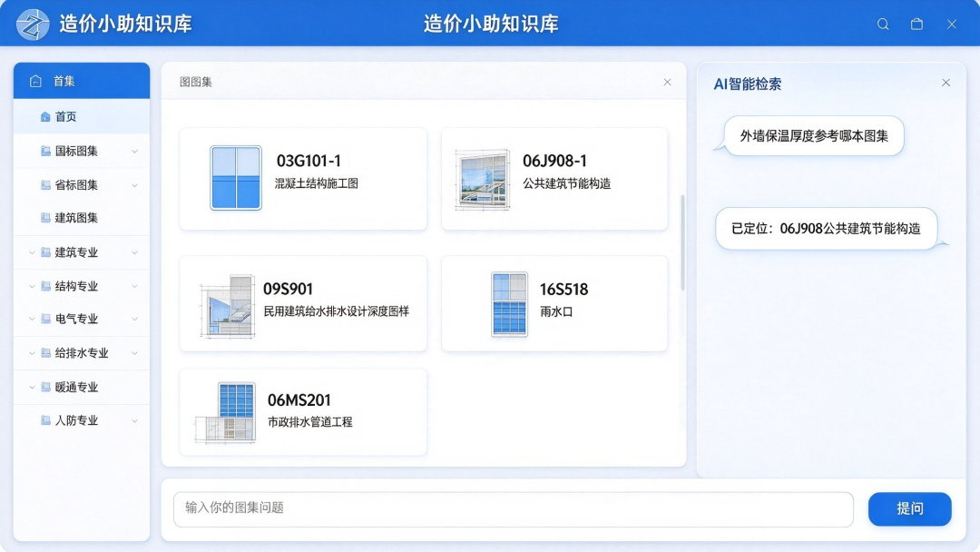Select 省标图集 in the sidebar
Screen dimensions: 980x552
[x=82, y=184]
